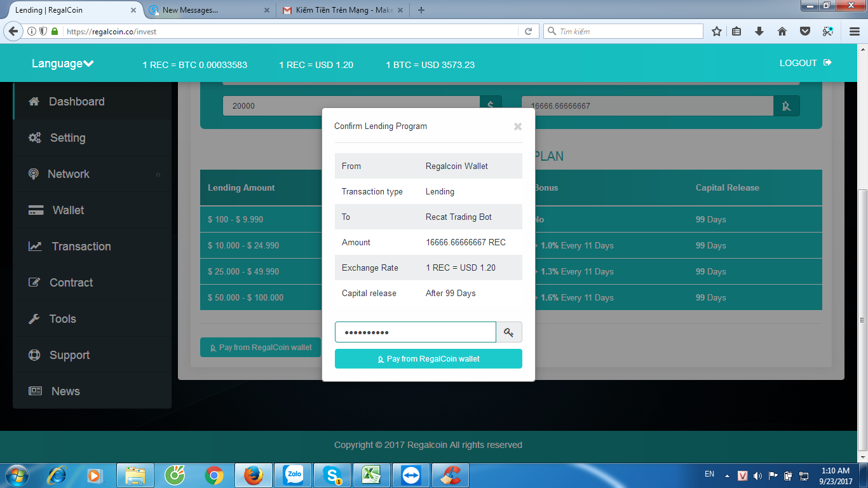Open Internet Explorer from the taskbar
Viewport: 868px width, 488px height.
tap(57, 475)
